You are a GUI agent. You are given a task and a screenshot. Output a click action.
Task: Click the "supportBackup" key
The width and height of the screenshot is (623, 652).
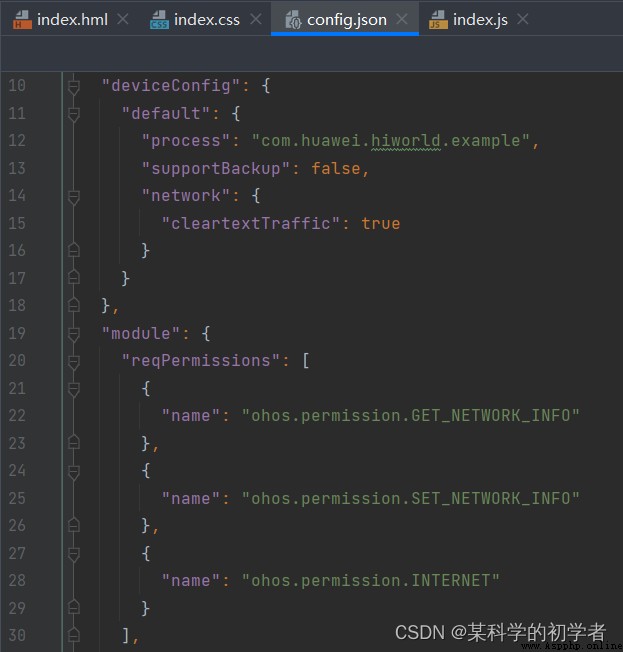point(215,168)
